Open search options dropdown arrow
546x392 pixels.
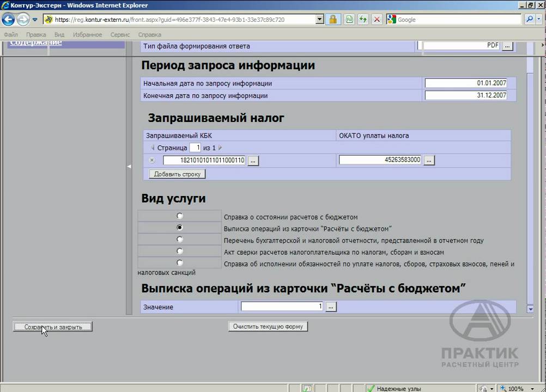pyautogui.click(x=539, y=20)
